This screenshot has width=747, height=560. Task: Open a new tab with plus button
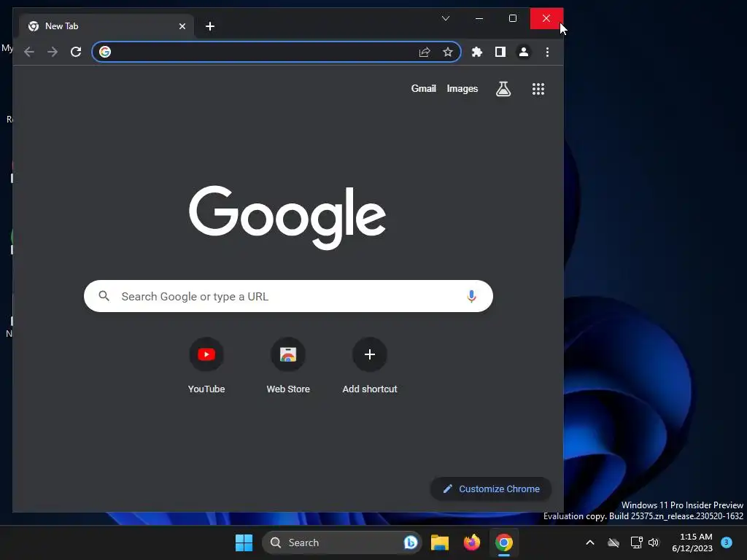[210, 26]
